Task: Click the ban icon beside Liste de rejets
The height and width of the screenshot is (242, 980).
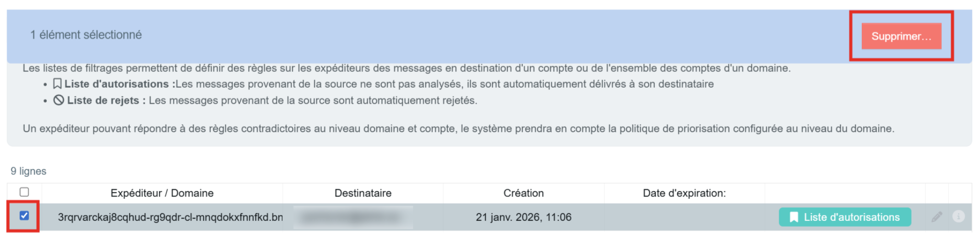Action: click(x=58, y=100)
